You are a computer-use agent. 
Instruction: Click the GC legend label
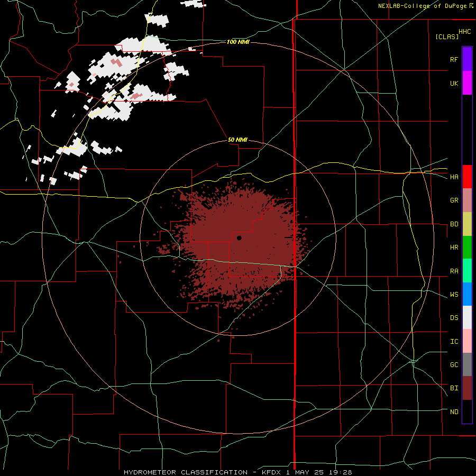454,365
